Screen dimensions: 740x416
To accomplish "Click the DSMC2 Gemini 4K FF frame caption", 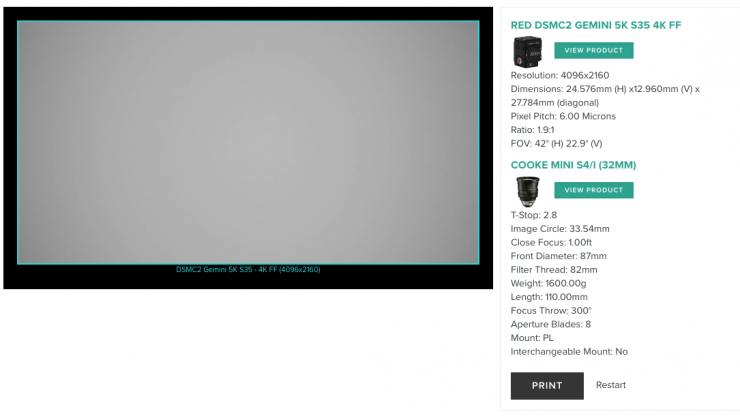I will click(248, 269).
